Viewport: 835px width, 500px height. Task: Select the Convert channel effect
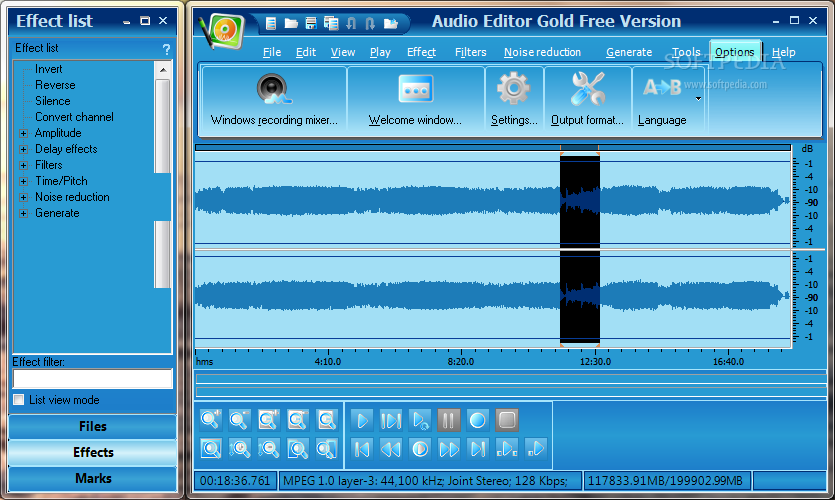74,117
